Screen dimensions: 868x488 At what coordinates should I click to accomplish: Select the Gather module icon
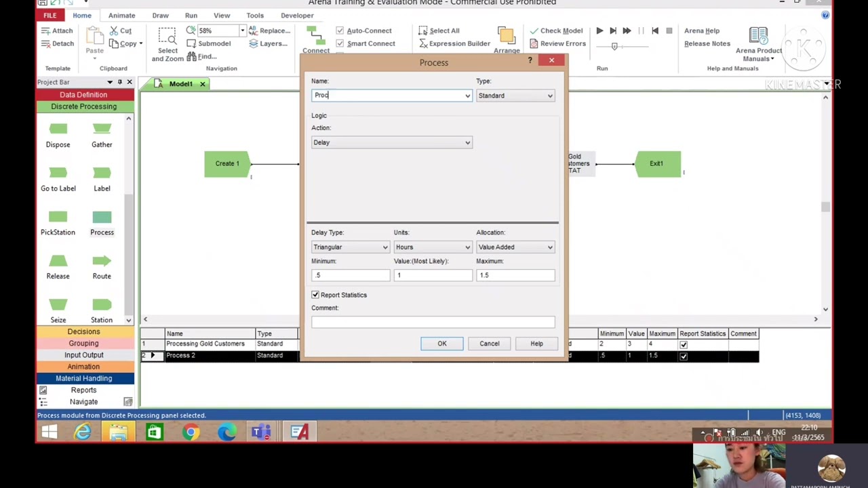[102, 129]
